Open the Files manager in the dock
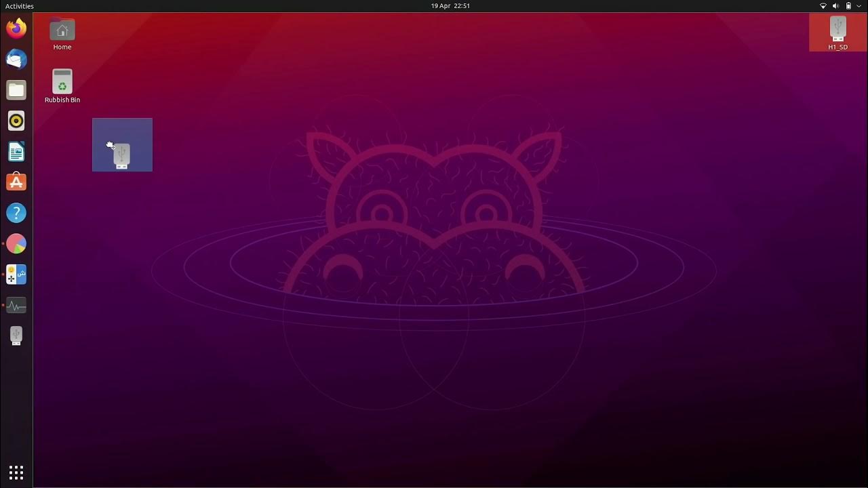The image size is (868, 488). click(x=16, y=90)
